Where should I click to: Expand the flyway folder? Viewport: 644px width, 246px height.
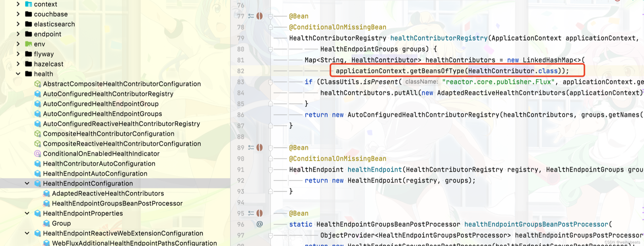tap(18, 54)
